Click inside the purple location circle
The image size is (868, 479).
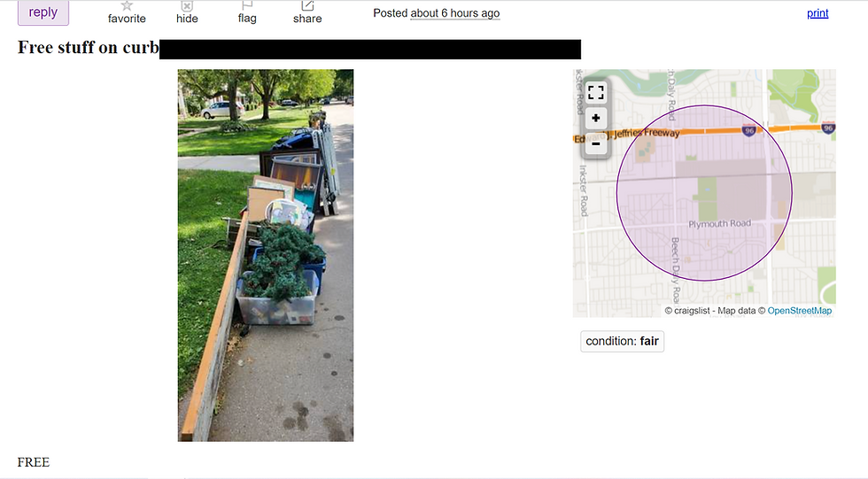point(704,193)
